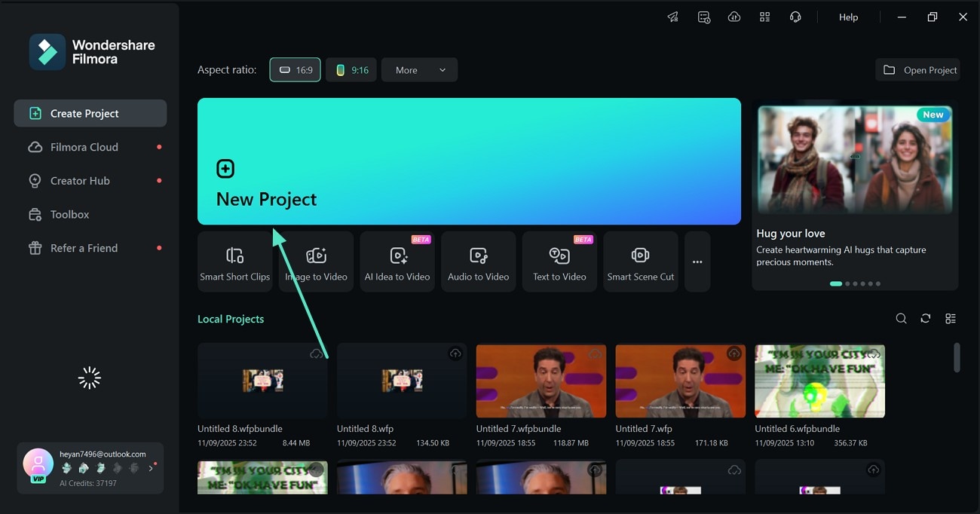
Task: Click the New badge on promo card
Action: 933,115
